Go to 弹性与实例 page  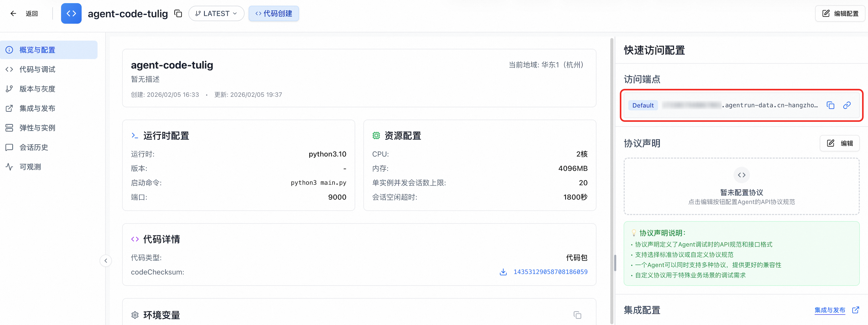37,128
